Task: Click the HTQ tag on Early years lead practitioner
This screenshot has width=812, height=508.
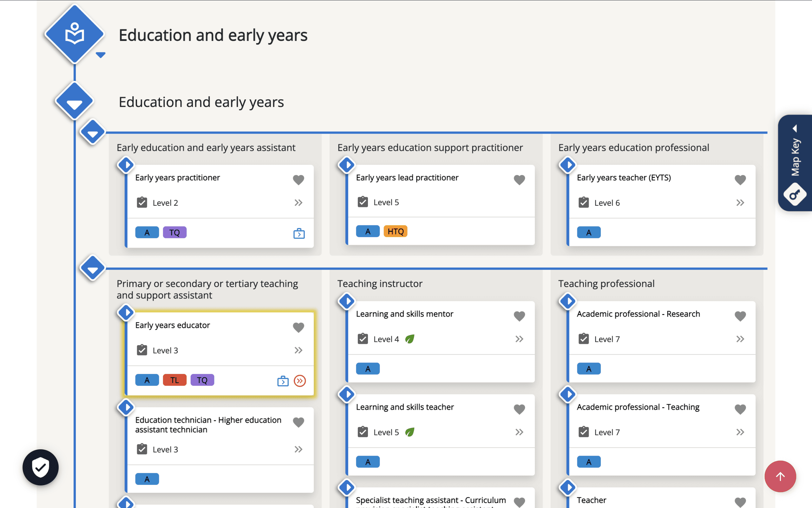Action: click(395, 231)
